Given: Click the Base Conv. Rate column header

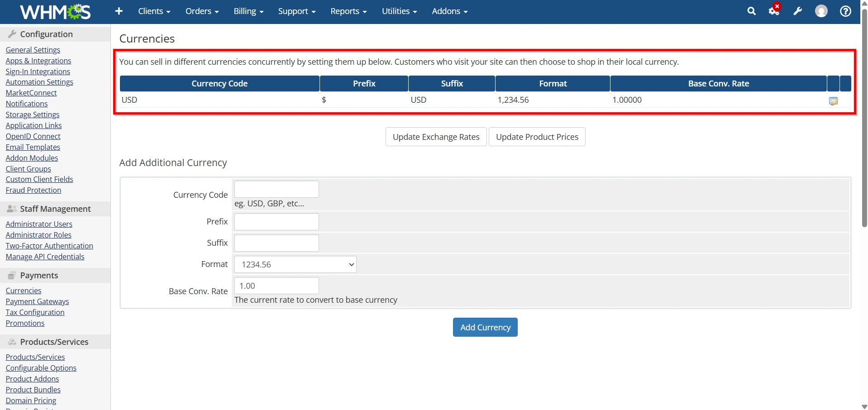Looking at the screenshot, I should coord(719,84).
